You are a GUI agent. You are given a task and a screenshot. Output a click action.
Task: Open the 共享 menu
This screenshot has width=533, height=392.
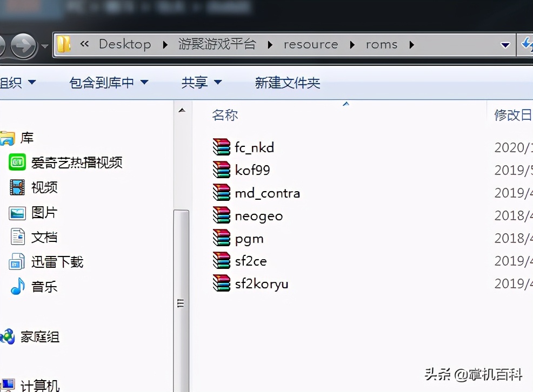click(201, 82)
